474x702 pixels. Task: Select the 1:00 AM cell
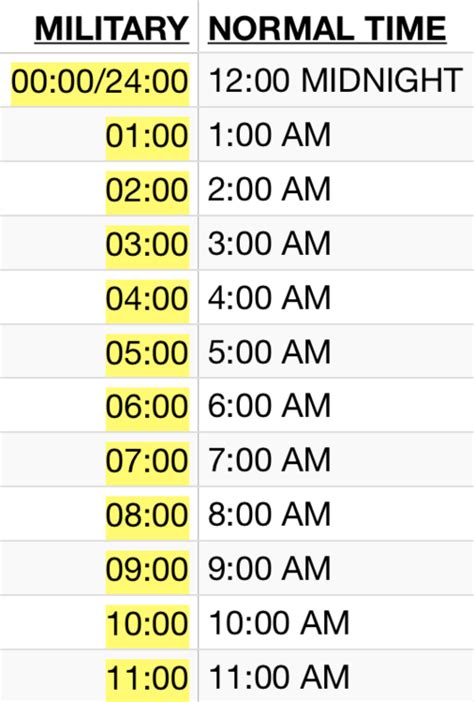pos(269,135)
